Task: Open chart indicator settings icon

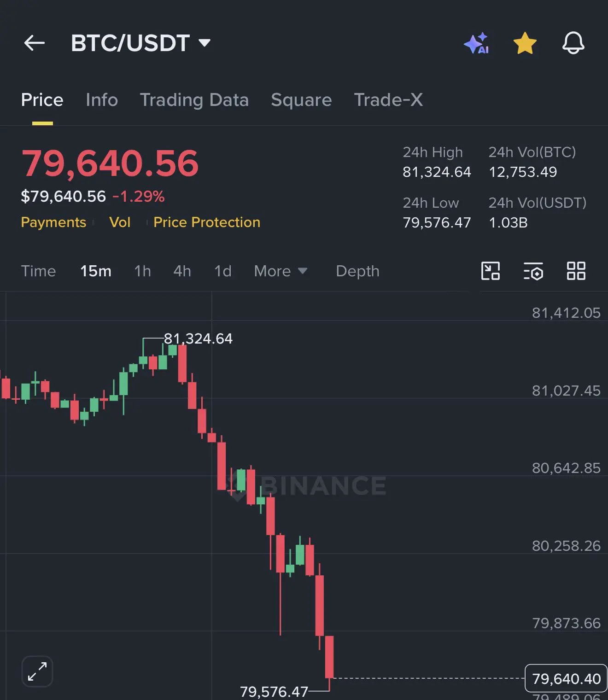Action: click(533, 271)
